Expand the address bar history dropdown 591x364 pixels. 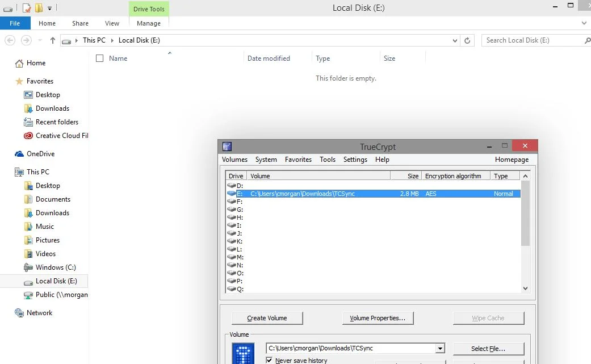point(455,40)
